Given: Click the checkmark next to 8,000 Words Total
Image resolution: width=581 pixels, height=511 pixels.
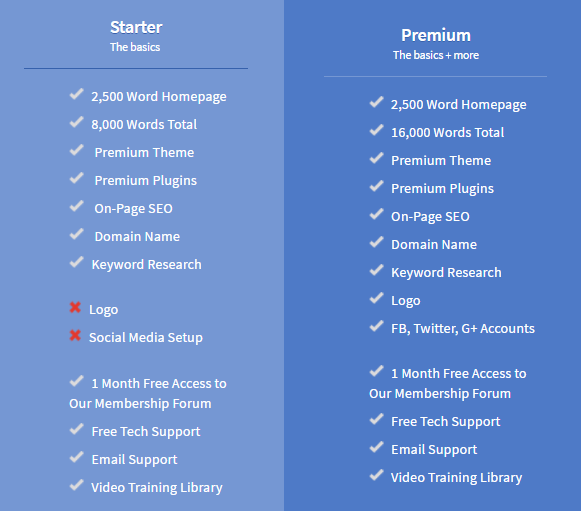Looking at the screenshot, I should click(x=77, y=122).
